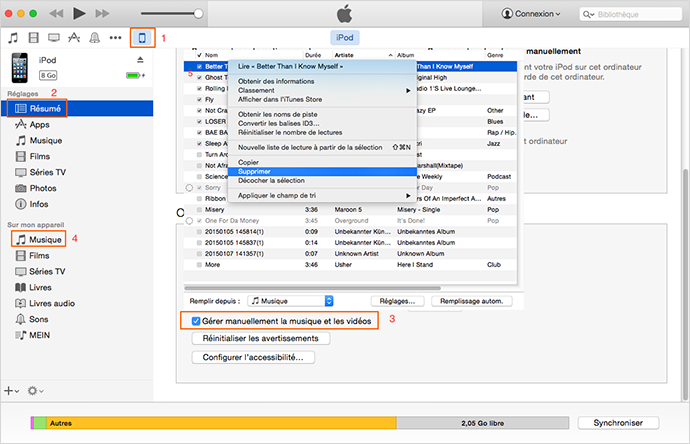
Task: Toggle checkbox for 20150107 141357(1) track
Action: [x=199, y=254]
